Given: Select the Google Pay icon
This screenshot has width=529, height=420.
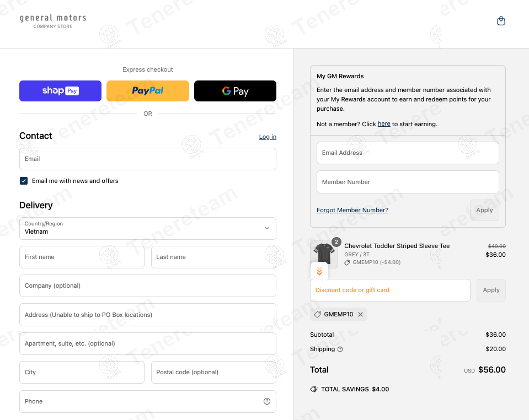Looking at the screenshot, I should 235,90.
